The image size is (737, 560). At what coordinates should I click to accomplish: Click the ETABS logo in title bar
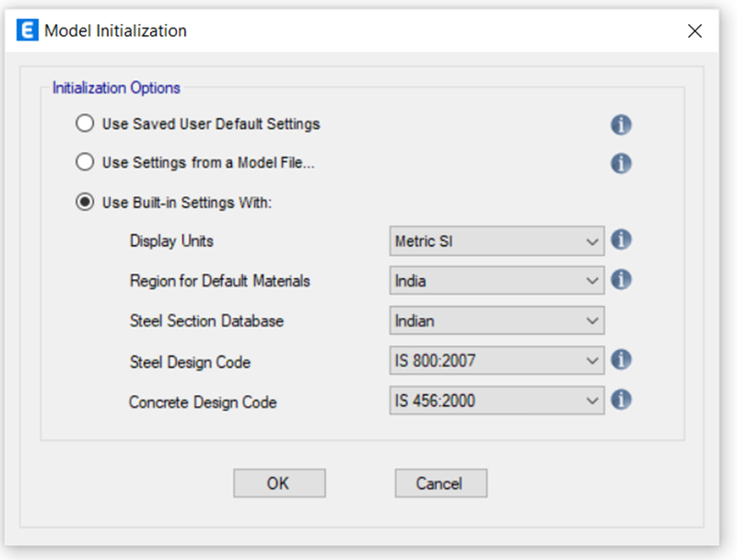tap(29, 31)
